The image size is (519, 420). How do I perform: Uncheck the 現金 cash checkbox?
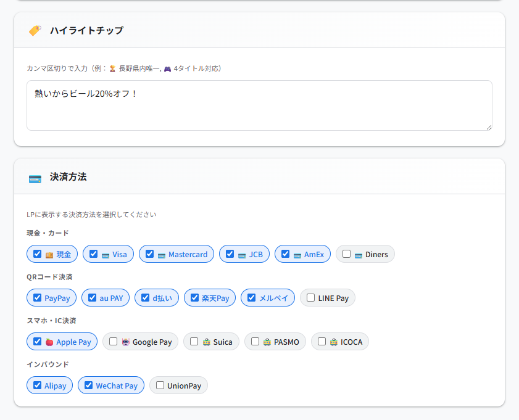coord(38,254)
